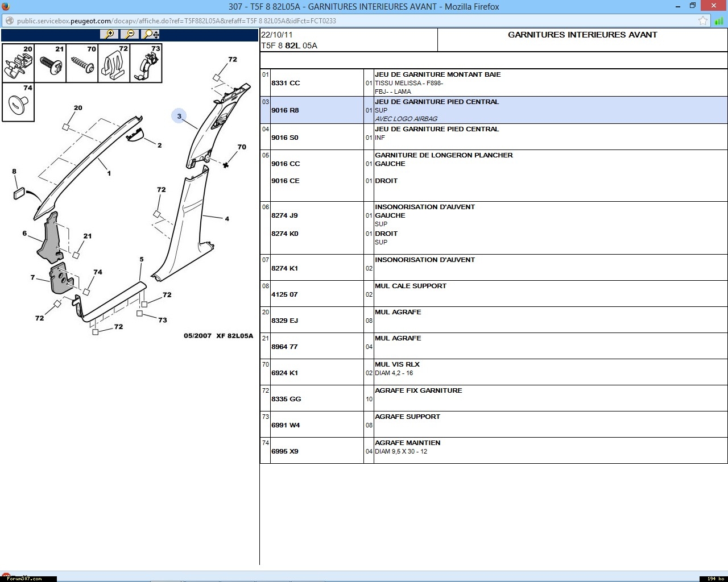Viewport: 728px width, 582px height.
Task: Click part reference 6924 K1
Action: tap(285, 373)
